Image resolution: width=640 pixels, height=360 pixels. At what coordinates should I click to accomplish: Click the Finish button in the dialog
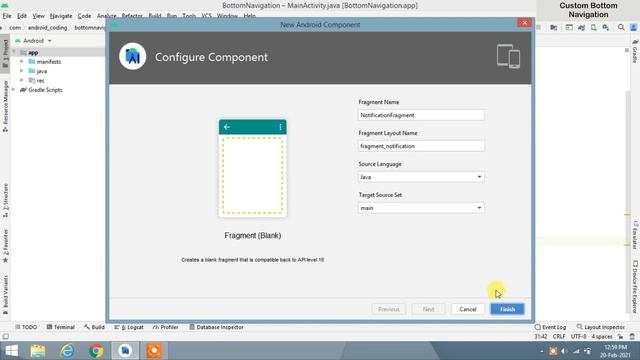[x=507, y=309]
